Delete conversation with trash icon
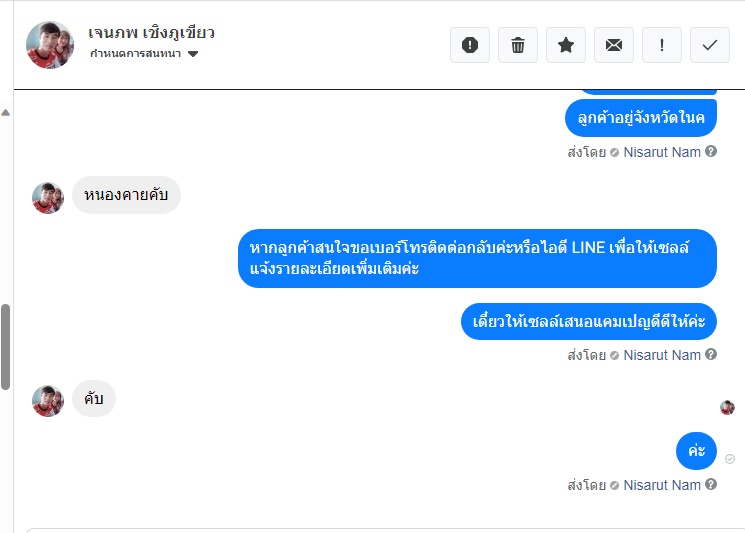Viewport: 745px width, 533px height. (517, 45)
